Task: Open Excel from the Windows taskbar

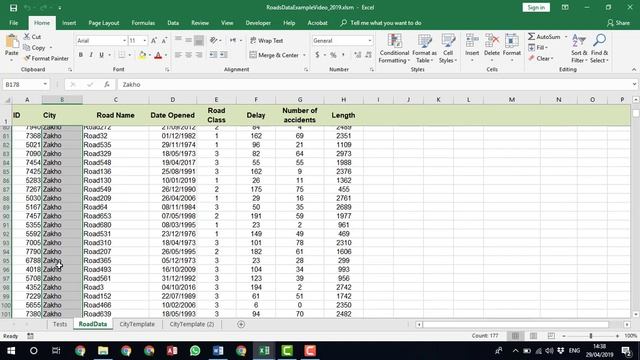Action: (264, 351)
